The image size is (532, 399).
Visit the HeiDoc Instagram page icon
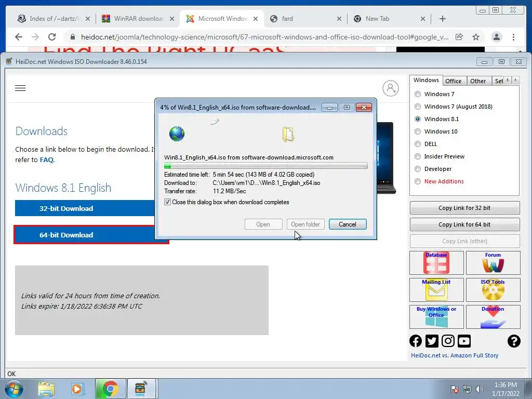click(448, 341)
